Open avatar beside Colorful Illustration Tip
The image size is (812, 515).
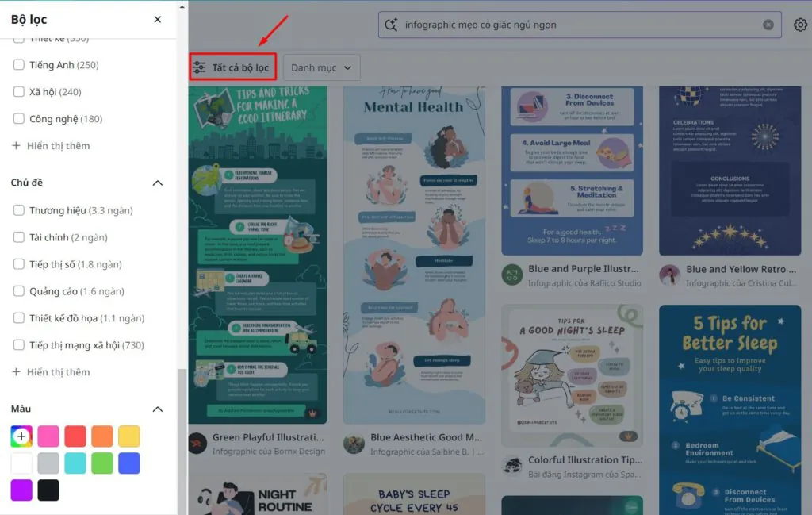tap(511, 466)
